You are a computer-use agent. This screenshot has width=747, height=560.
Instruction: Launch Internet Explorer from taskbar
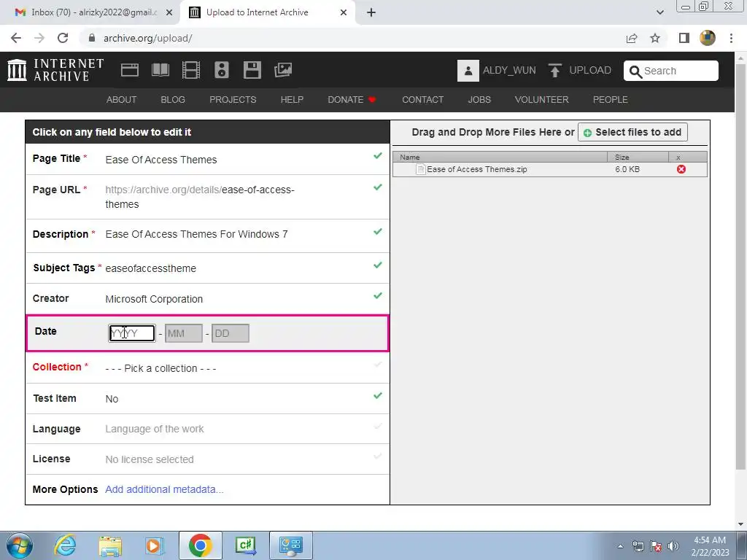[65, 545]
